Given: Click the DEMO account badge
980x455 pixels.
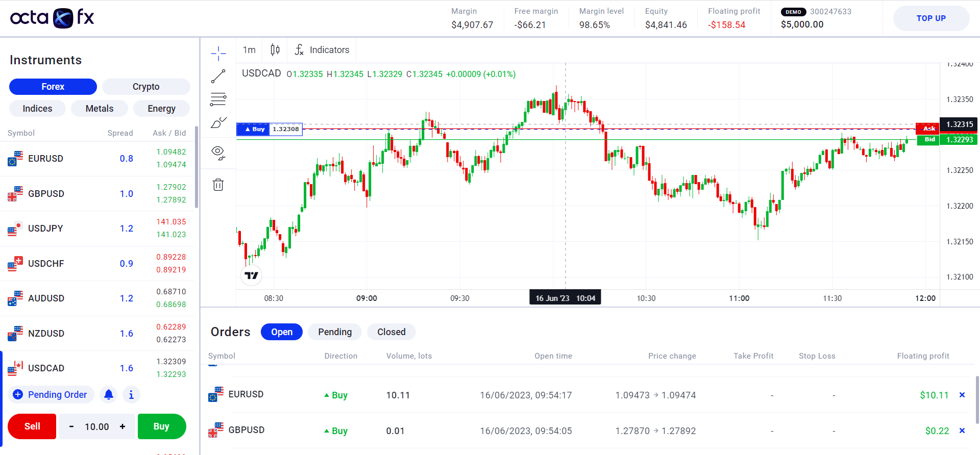Looking at the screenshot, I should click(793, 12).
